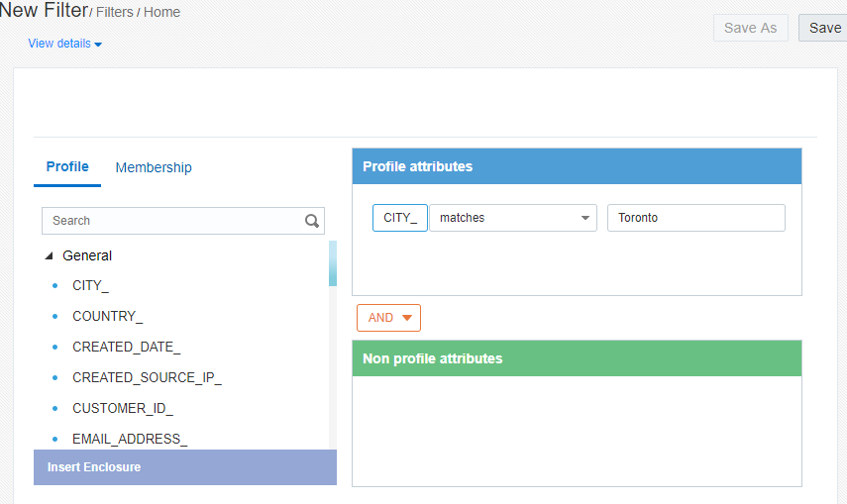This screenshot has height=504, width=847.
Task: Click the search magnifier icon
Action: pyautogui.click(x=311, y=221)
